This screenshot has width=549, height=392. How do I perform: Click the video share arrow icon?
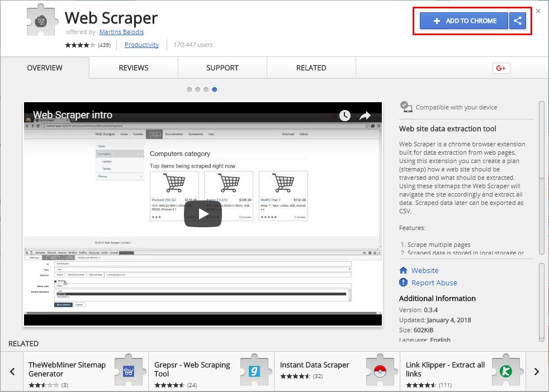click(365, 116)
